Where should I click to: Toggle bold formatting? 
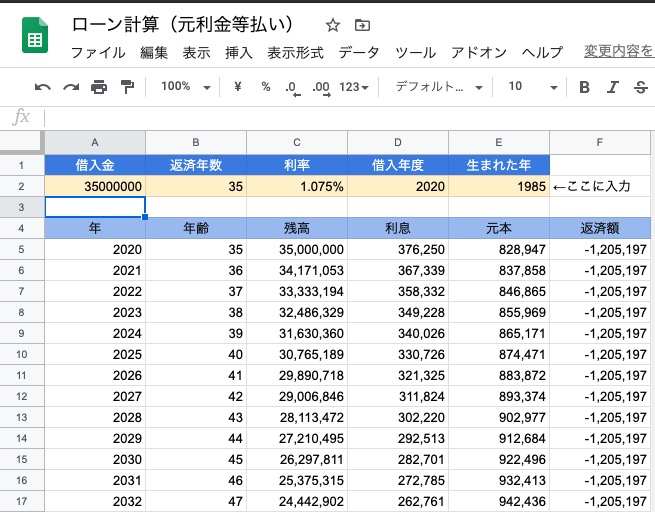[584, 87]
